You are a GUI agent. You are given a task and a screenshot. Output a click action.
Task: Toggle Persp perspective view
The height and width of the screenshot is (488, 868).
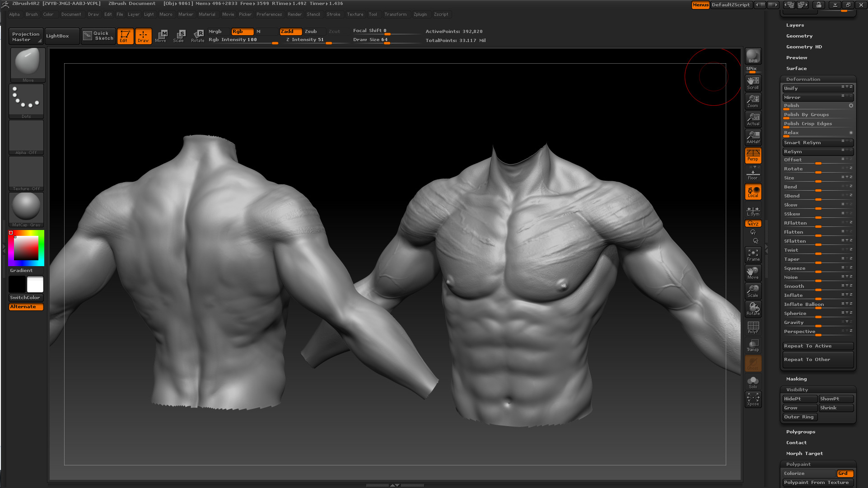[x=753, y=155]
